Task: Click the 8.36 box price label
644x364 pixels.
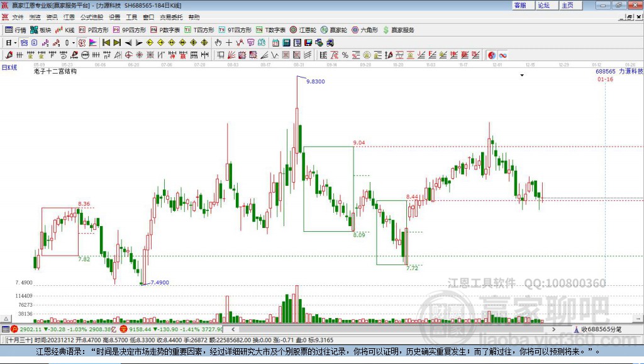Action: 84,203
